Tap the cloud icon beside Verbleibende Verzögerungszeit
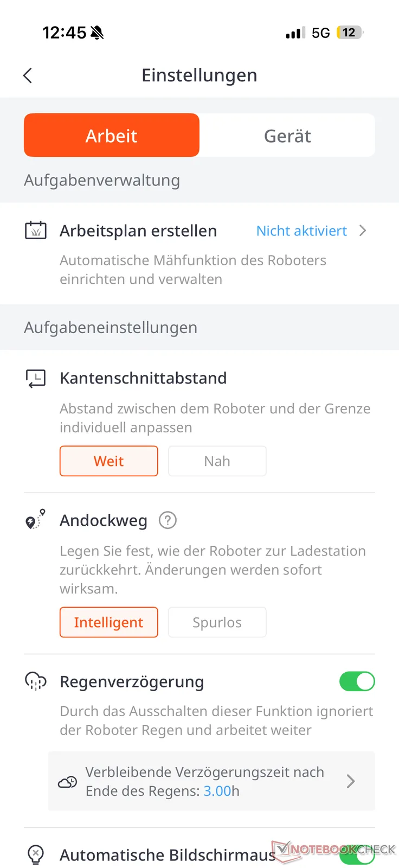This screenshot has height=868, width=399. [x=68, y=782]
